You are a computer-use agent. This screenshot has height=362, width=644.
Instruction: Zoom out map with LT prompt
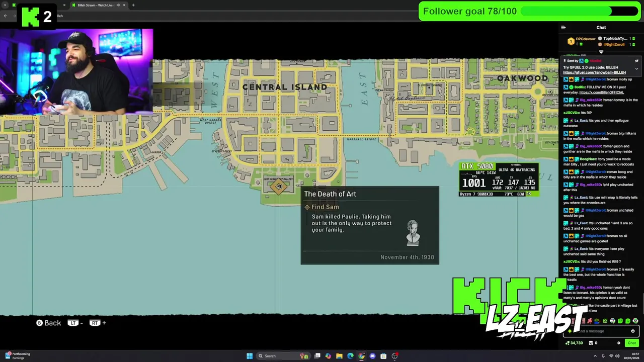click(75, 323)
